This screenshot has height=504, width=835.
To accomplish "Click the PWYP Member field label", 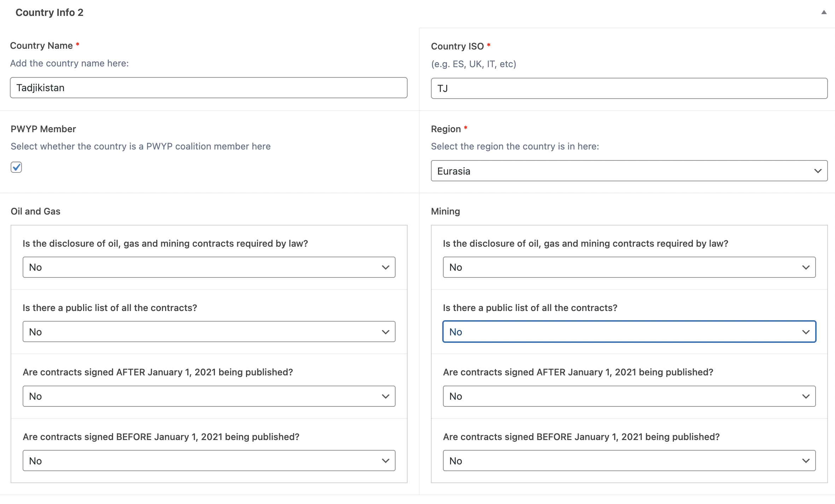I will pos(43,129).
